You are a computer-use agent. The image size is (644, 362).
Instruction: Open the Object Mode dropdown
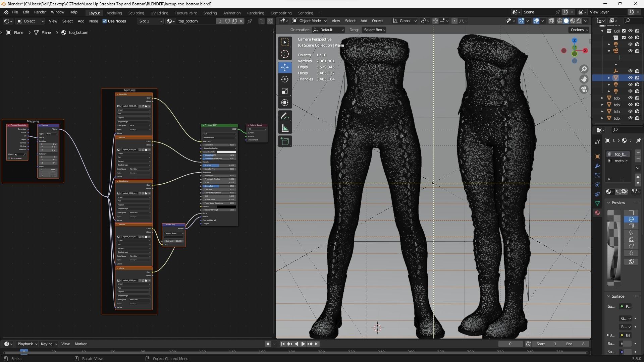point(310,21)
